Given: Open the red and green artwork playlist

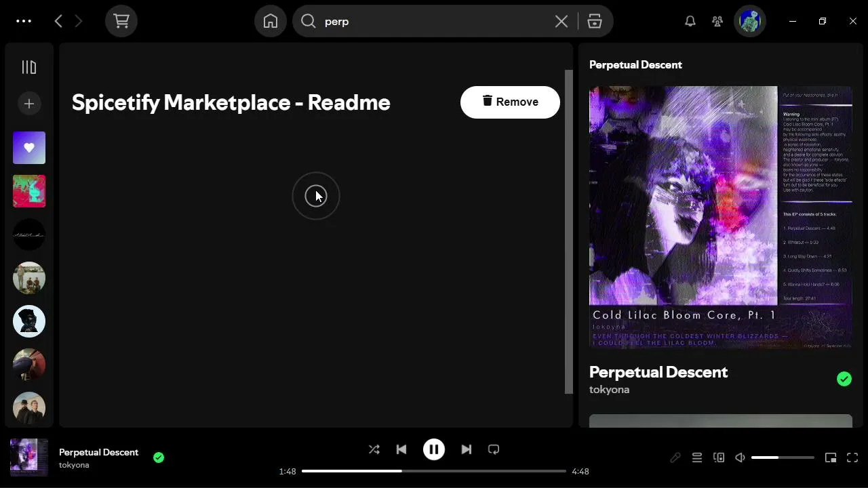Looking at the screenshot, I should tap(29, 191).
